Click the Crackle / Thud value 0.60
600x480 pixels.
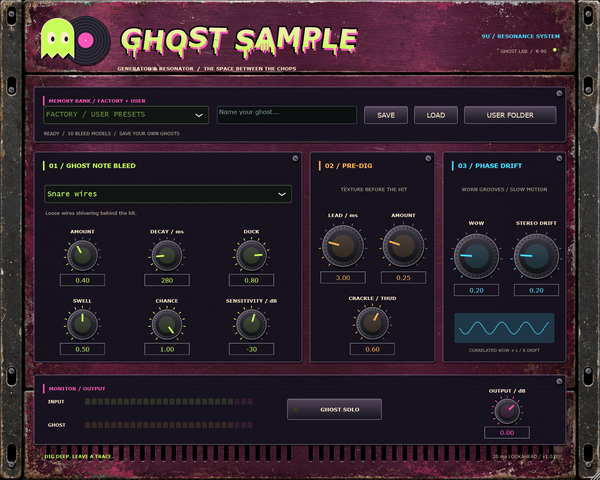(372, 349)
